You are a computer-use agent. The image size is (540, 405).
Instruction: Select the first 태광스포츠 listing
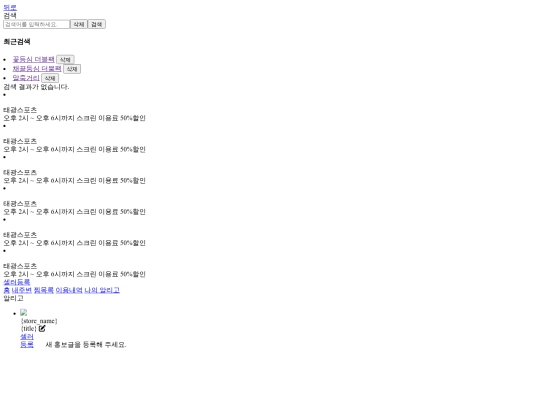tap(74, 114)
